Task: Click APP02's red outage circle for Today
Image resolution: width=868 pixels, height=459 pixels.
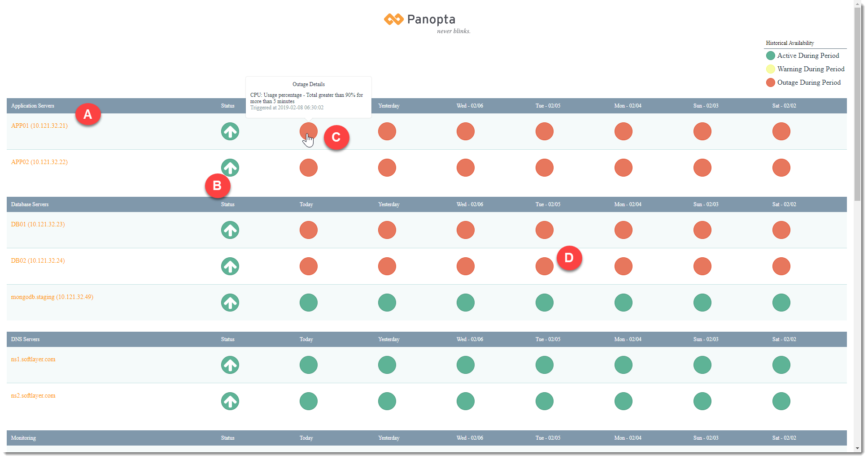Action: point(309,168)
